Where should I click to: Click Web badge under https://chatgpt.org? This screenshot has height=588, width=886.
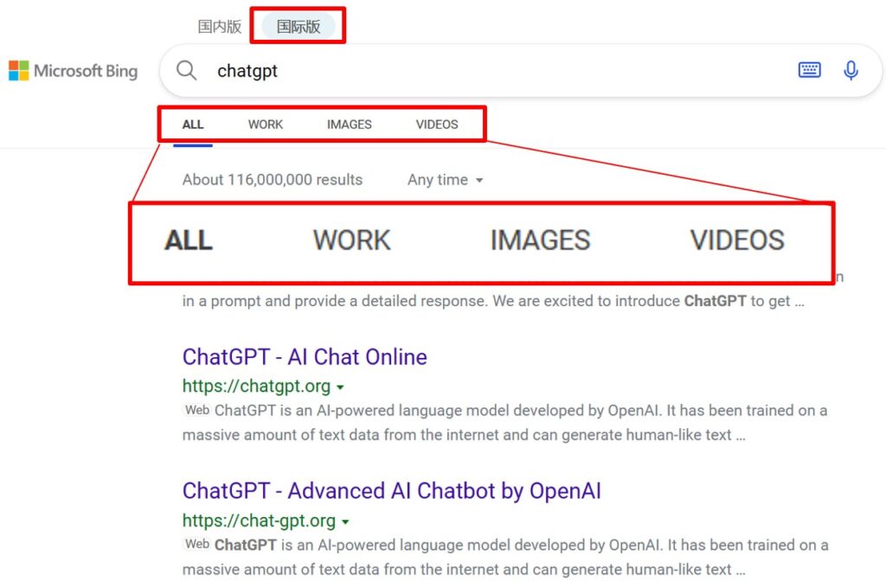pos(197,410)
